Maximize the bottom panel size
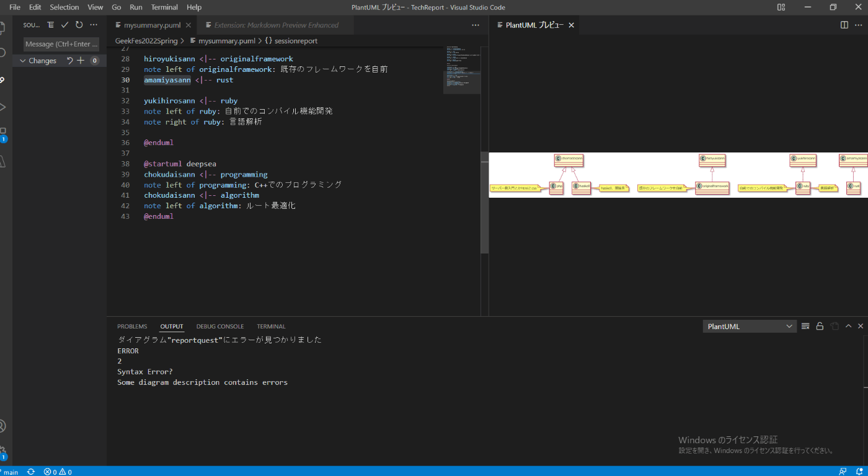The width and height of the screenshot is (868, 476). pos(849,326)
